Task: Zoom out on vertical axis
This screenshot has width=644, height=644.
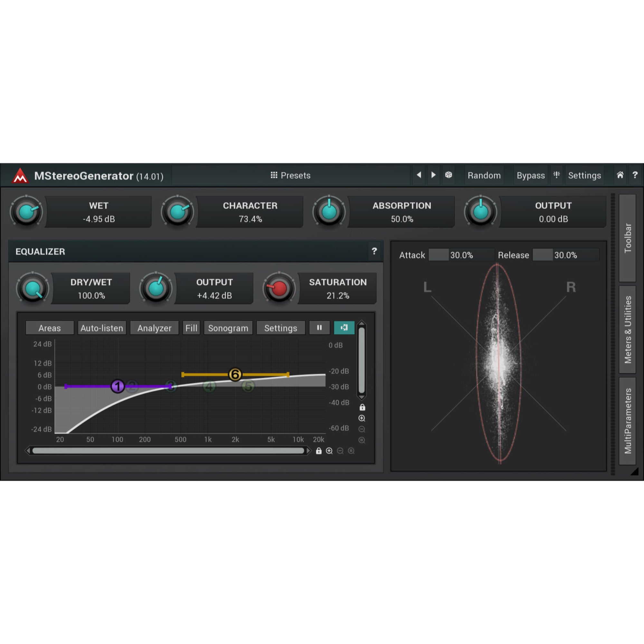Action: (362, 429)
